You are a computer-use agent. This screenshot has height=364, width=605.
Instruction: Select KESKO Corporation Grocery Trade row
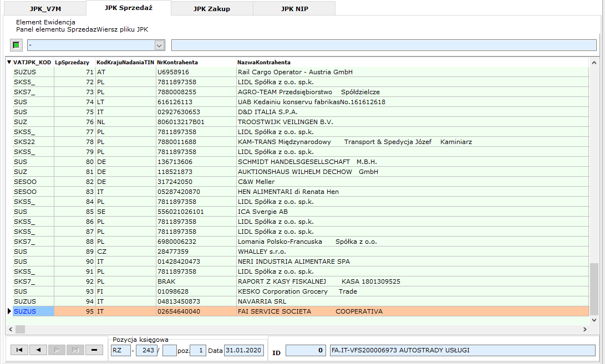(x=301, y=291)
